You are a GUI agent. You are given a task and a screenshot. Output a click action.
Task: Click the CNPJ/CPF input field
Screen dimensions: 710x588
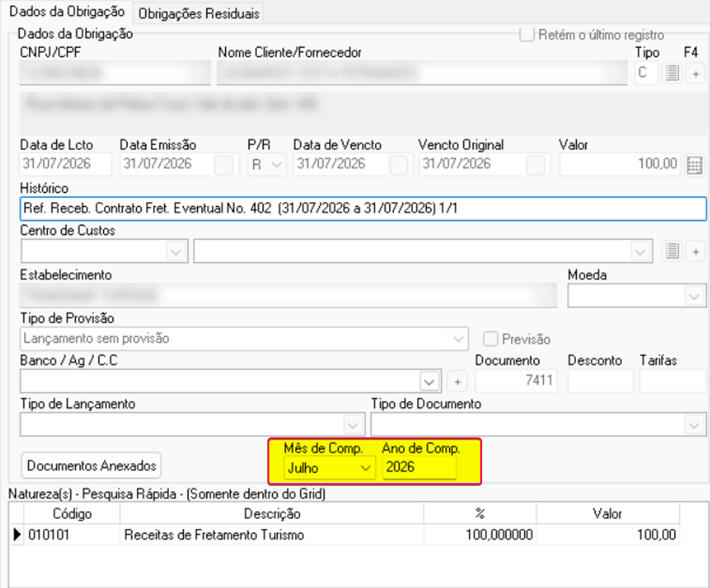point(116,73)
